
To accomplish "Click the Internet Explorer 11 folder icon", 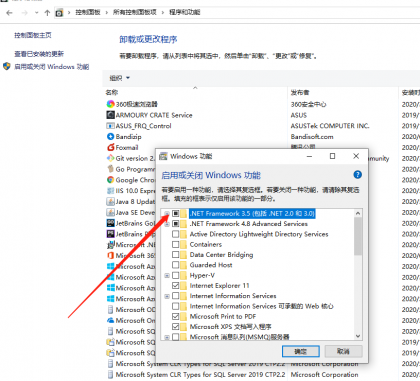I will [x=183, y=286].
